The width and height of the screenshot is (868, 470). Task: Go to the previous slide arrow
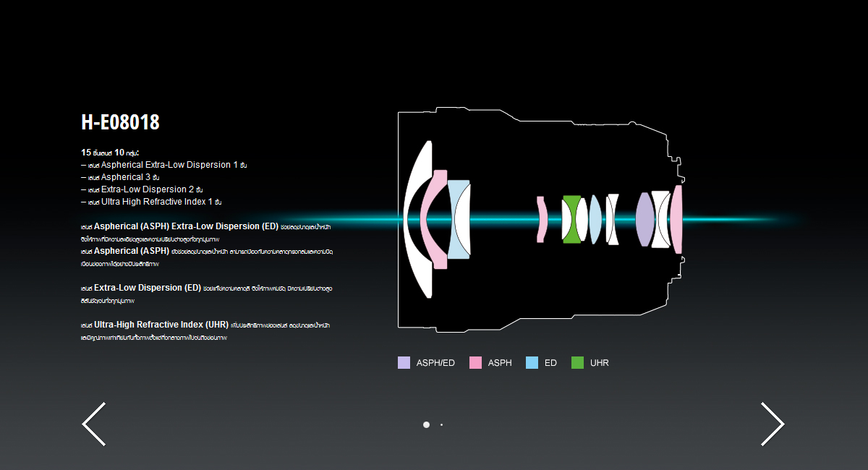pyautogui.click(x=94, y=424)
